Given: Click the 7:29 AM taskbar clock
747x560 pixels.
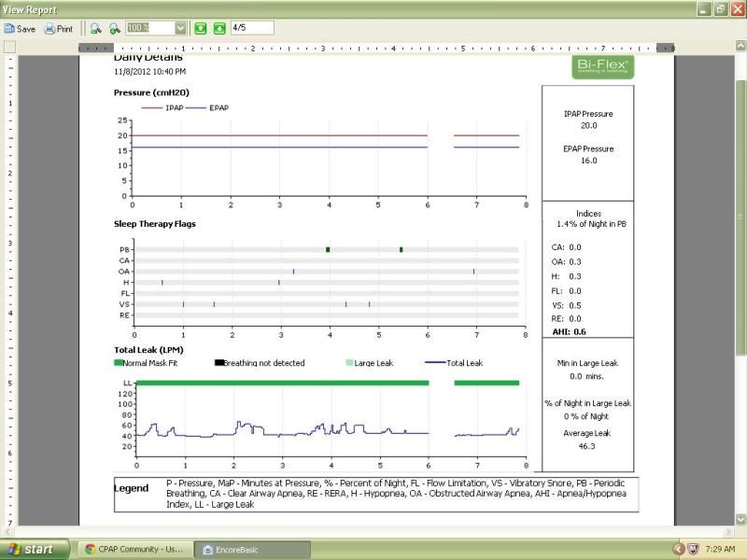Looking at the screenshot, I should 720,549.
